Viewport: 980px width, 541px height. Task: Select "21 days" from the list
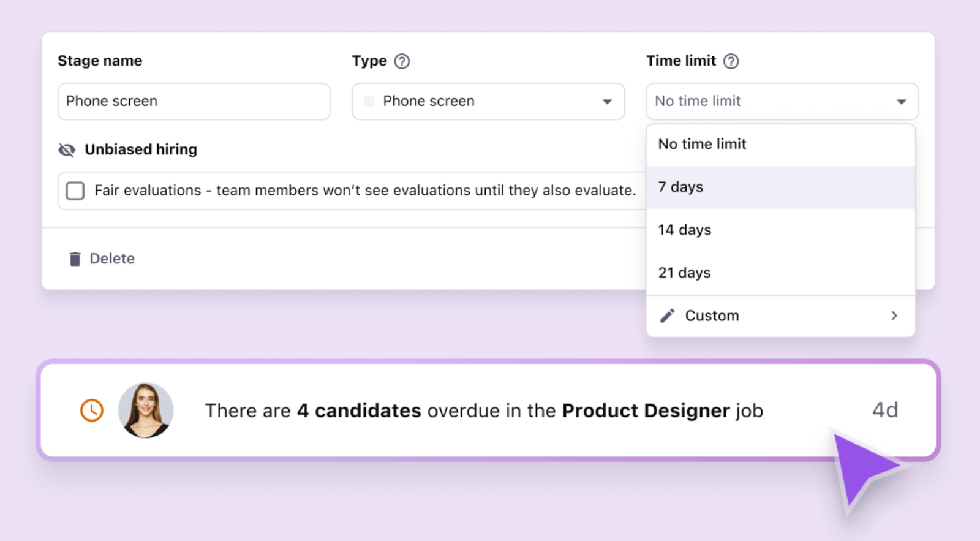coord(685,273)
